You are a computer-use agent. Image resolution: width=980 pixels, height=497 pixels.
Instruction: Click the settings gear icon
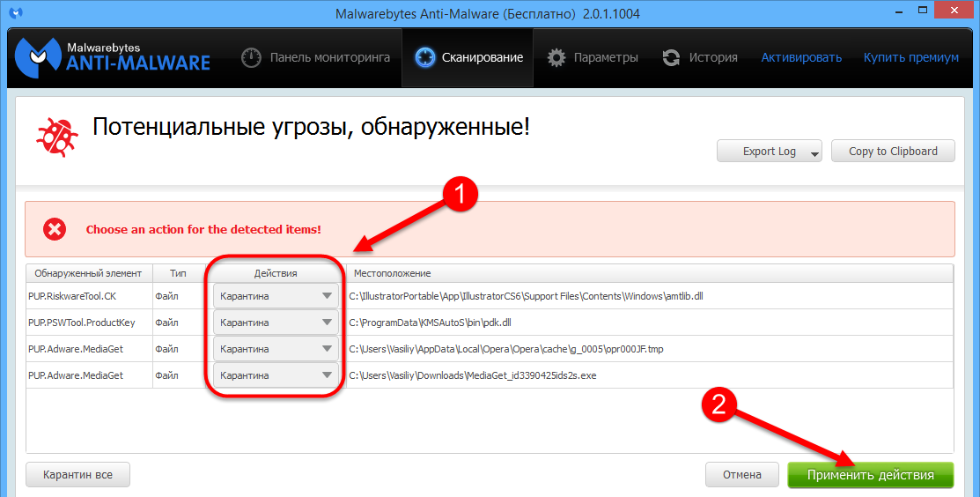pos(556,58)
